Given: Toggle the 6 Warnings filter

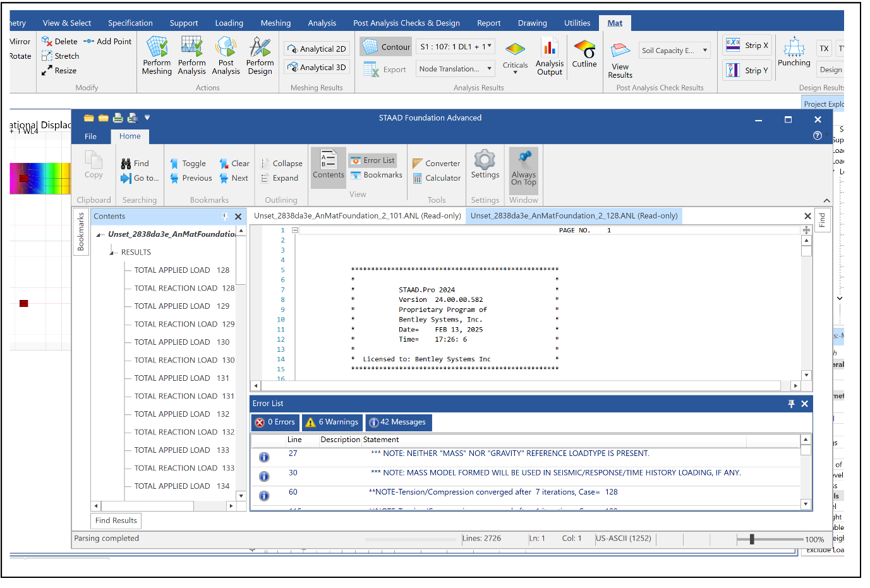Looking at the screenshot, I should pos(332,422).
